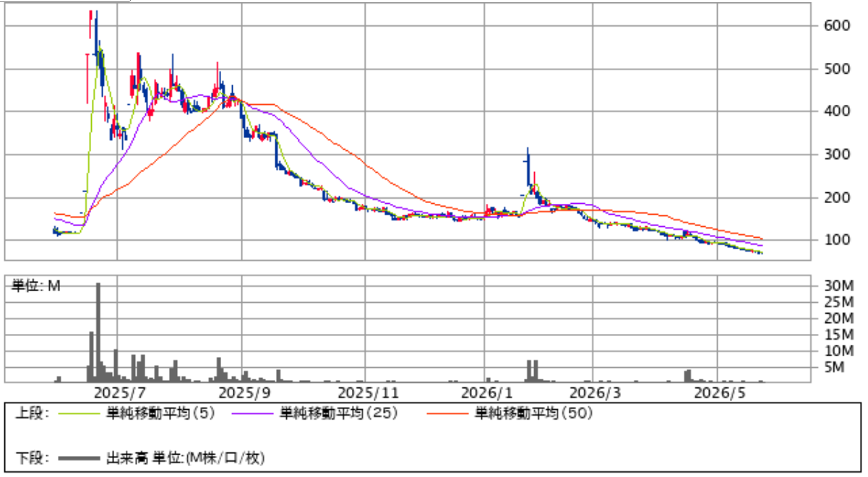Click the 単位: M label in volume panel
Viewport: 868px width, 477px height.
pyautogui.click(x=37, y=285)
